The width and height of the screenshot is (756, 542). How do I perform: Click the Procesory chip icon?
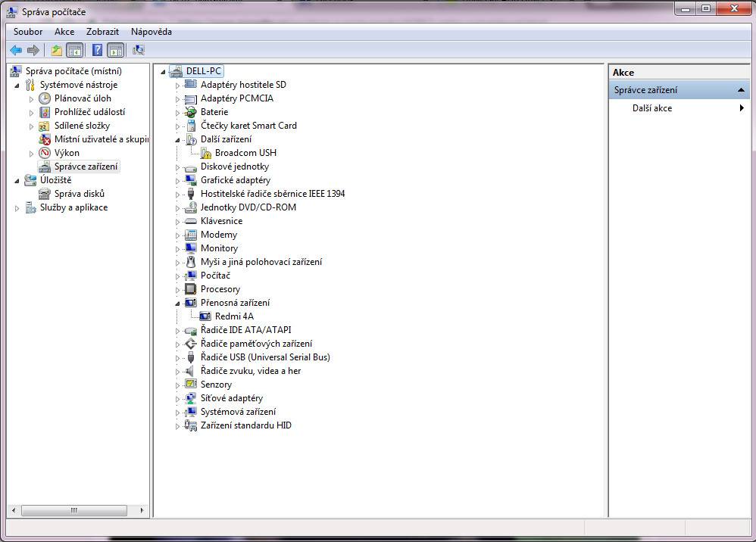click(x=191, y=289)
